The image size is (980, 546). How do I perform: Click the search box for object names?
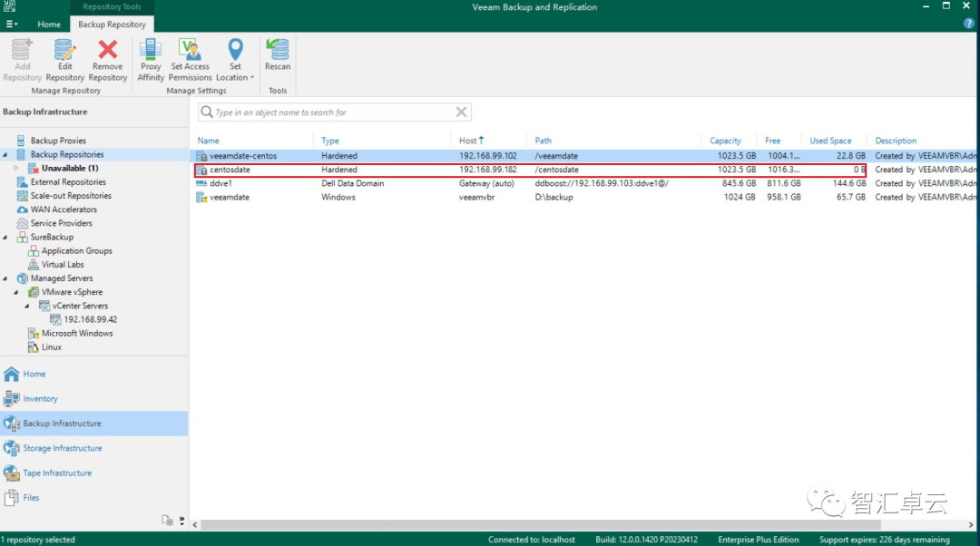(x=334, y=112)
